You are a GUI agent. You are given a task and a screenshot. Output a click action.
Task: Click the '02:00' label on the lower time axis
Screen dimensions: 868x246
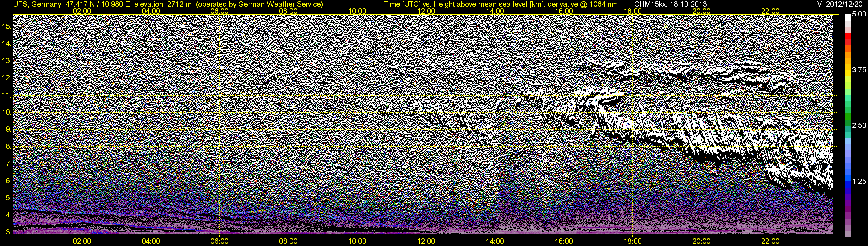tap(82, 241)
